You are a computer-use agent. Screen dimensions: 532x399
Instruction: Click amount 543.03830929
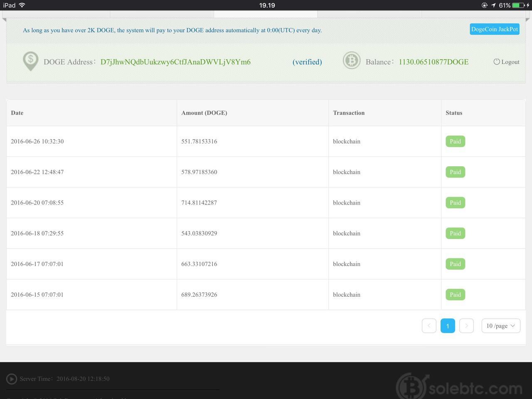199,233
